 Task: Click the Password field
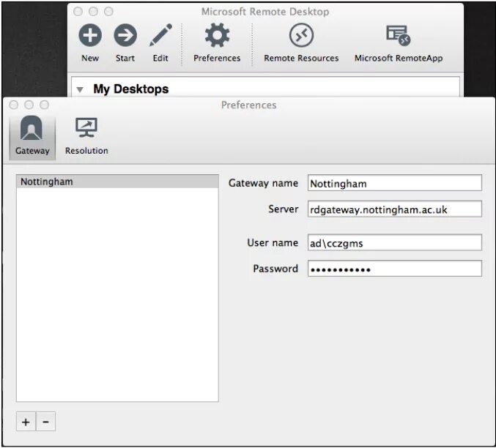(x=394, y=269)
